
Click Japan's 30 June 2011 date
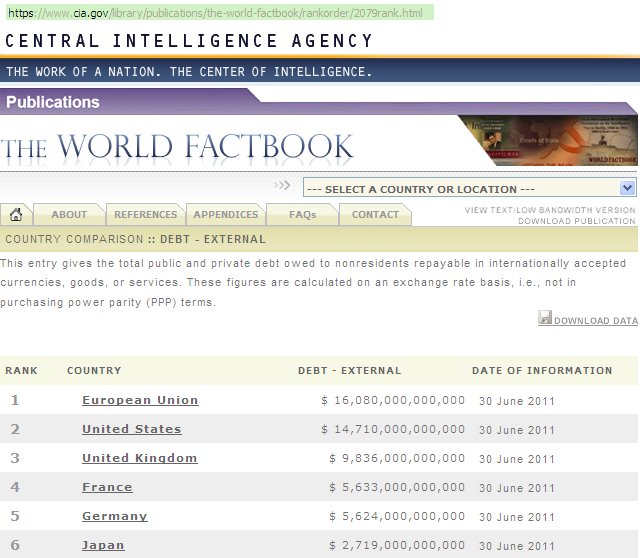tap(517, 546)
